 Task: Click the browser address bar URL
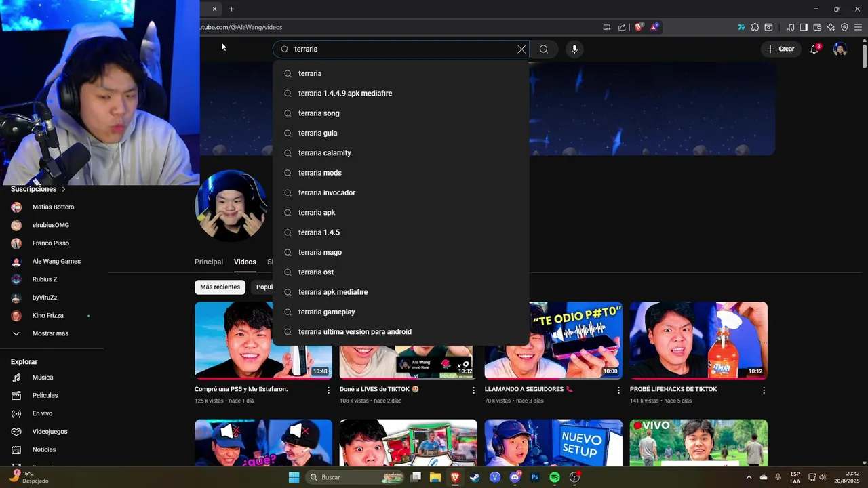(x=241, y=27)
